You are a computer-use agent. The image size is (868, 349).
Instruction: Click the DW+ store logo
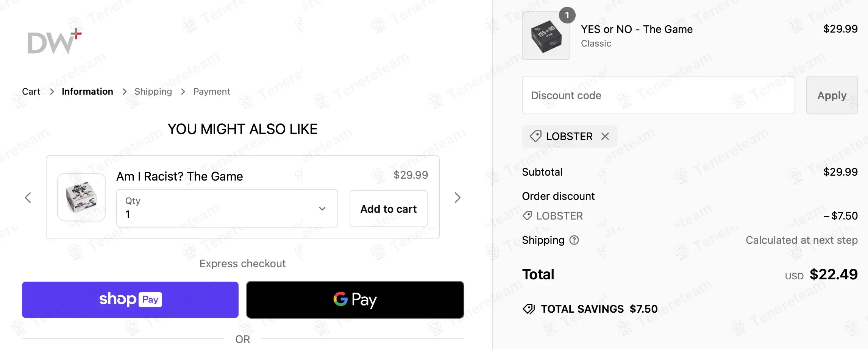(55, 41)
